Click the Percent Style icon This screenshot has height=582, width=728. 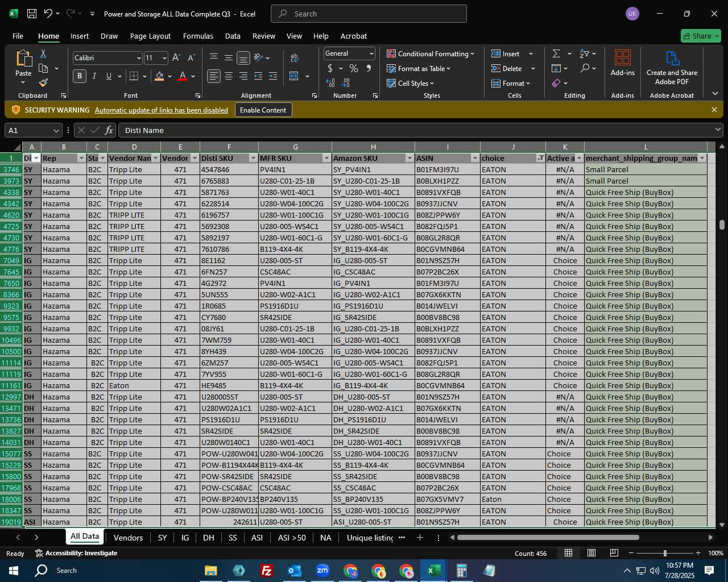[x=354, y=68]
